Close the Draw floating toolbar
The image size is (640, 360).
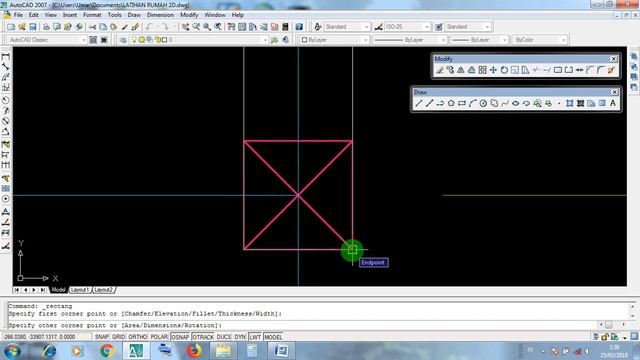coord(615,92)
